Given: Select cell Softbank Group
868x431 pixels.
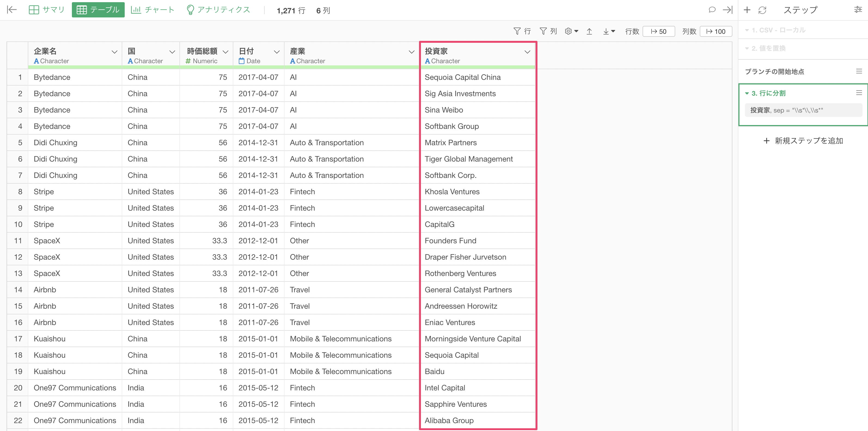Looking at the screenshot, I should [478, 126].
